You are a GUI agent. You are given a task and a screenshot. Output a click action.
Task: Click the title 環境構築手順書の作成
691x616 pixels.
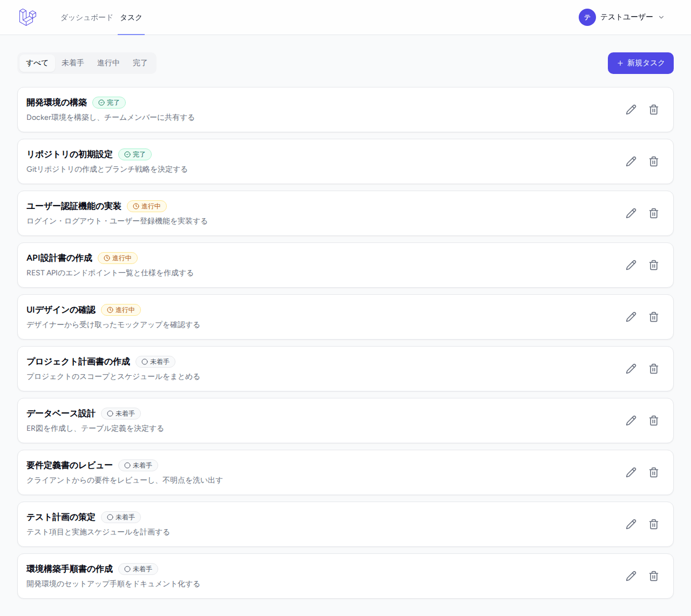(x=70, y=569)
